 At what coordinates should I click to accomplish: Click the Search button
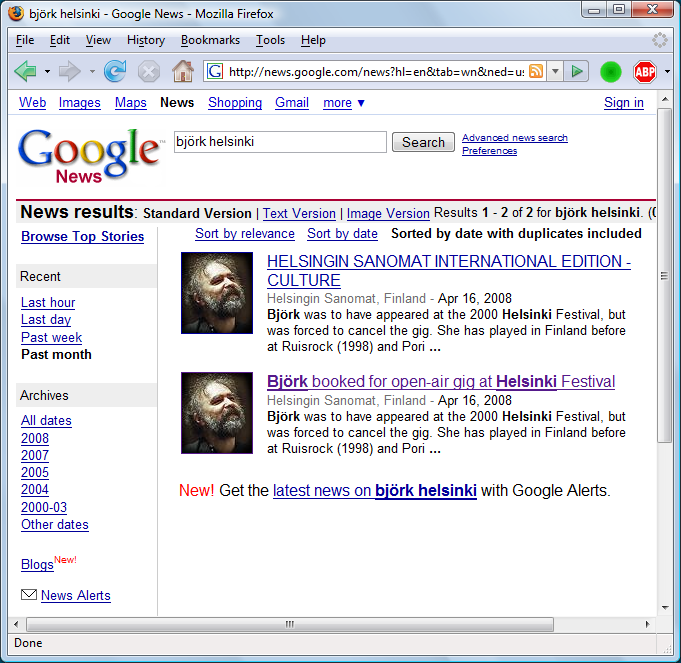coord(423,142)
